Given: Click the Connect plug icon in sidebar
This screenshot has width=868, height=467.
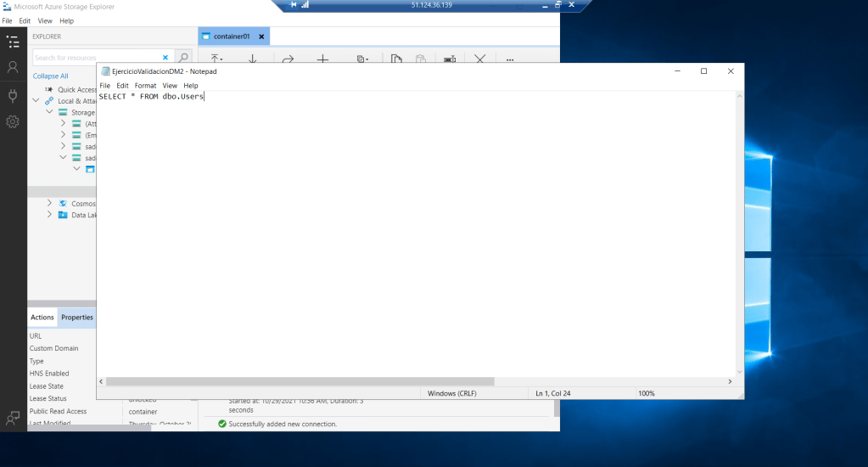Looking at the screenshot, I should tap(13, 95).
